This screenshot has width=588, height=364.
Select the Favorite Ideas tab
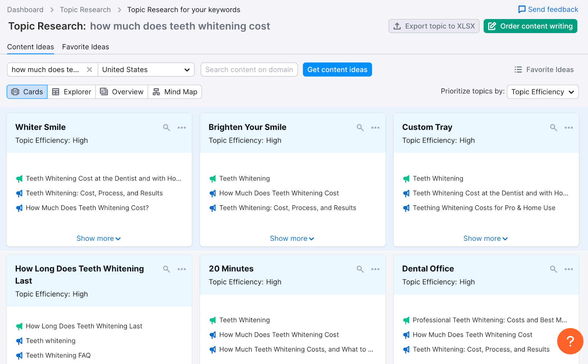(86, 47)
